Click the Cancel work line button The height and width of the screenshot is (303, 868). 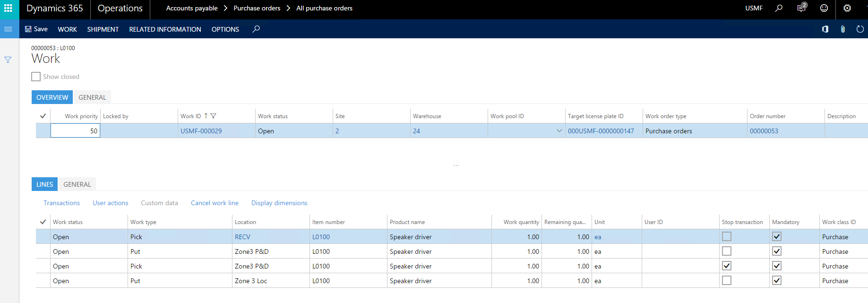(x=215, y=203)
